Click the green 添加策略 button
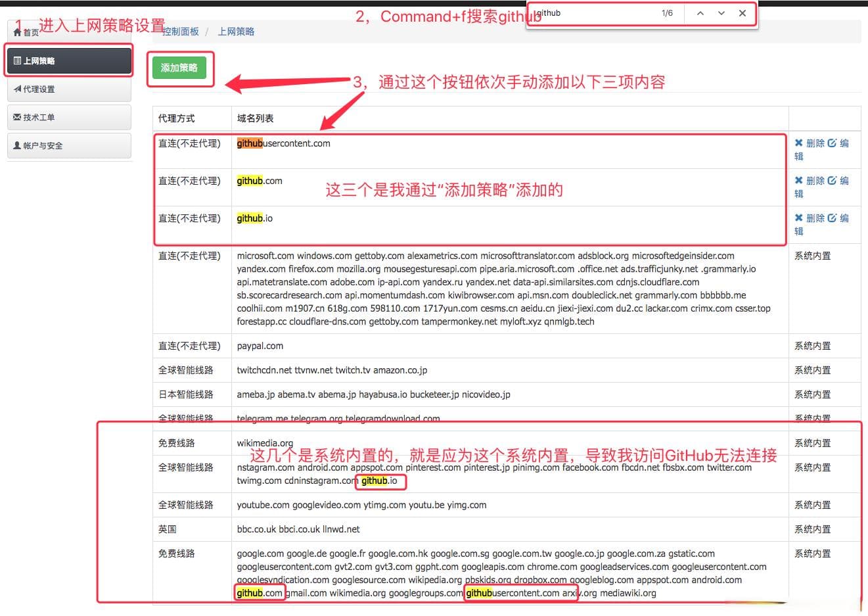 [179, 68]
